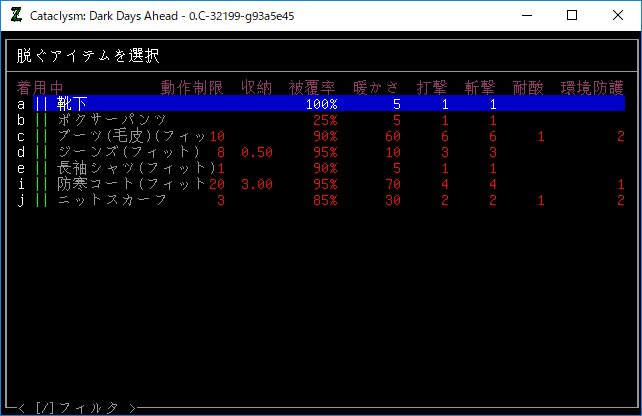This screenshot has width=642, height=416.
Task: Select ボクサーパンツ in the worn list
Action: 112,120
